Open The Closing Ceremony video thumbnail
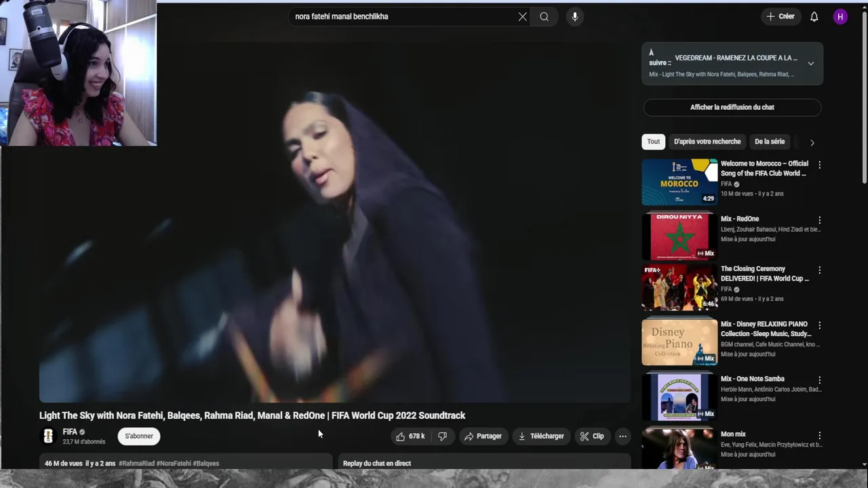This screenshot has height=488, width=868. pyautogui.click(x=679, y=287)
